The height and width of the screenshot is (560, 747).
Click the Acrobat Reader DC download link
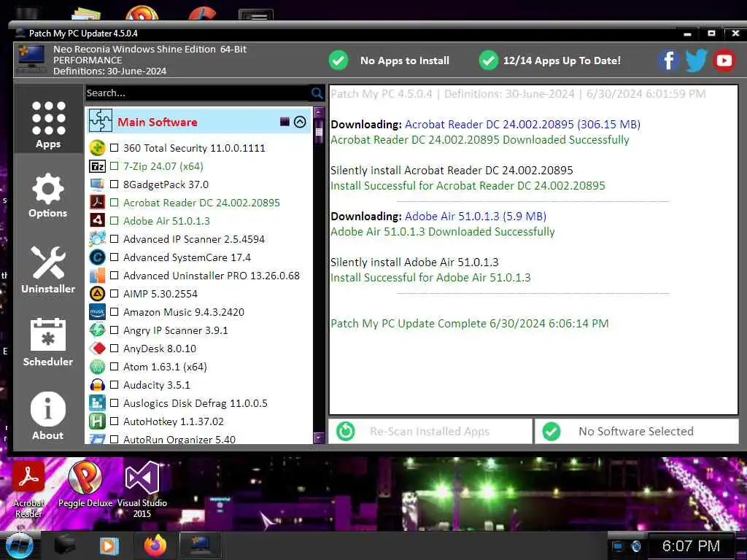[x=522, y=124]
